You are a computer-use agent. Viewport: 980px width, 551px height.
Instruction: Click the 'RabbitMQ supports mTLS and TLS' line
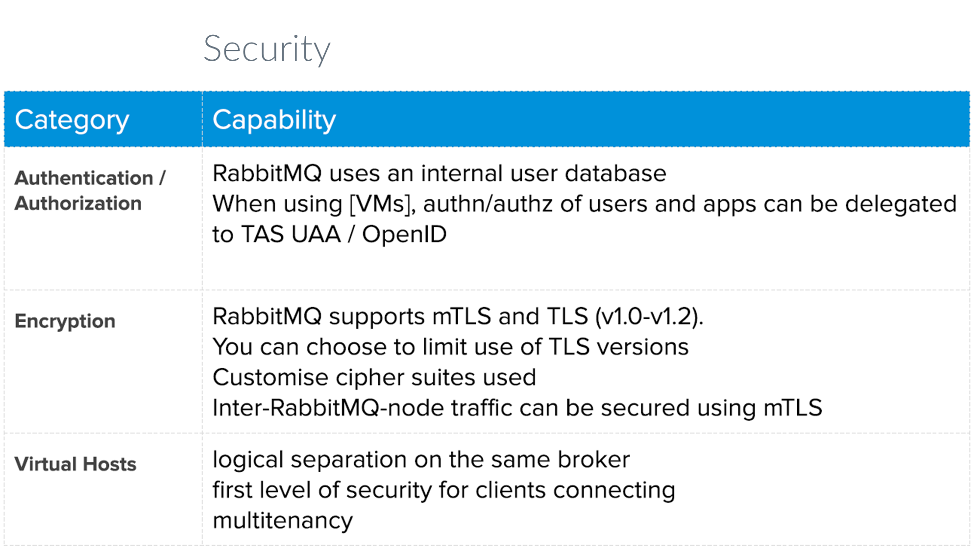point(400,317)
